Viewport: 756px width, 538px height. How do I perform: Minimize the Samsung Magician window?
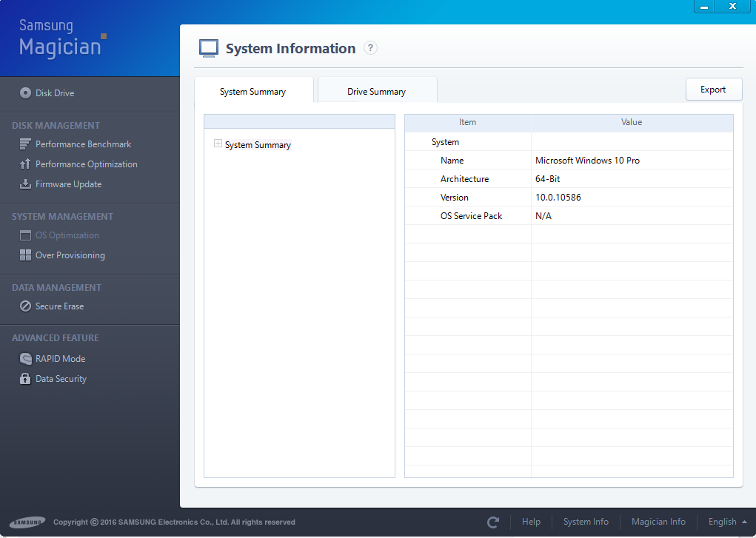[x=704, y=6]
